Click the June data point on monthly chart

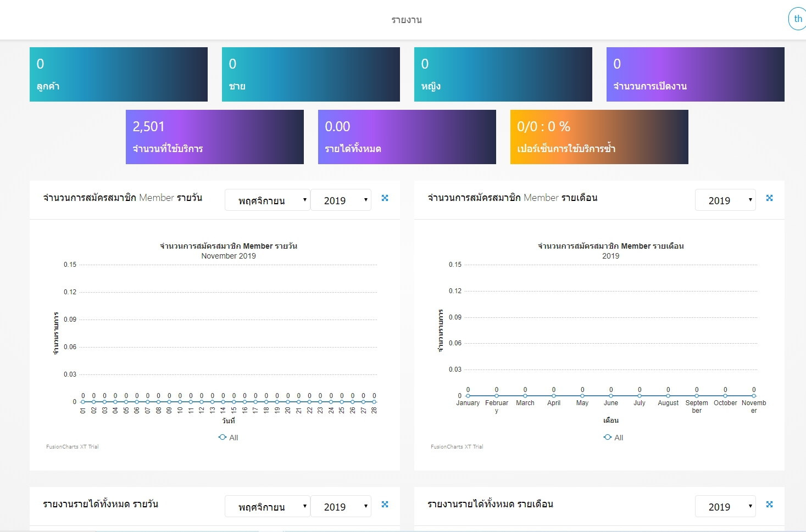pos(611,396)
